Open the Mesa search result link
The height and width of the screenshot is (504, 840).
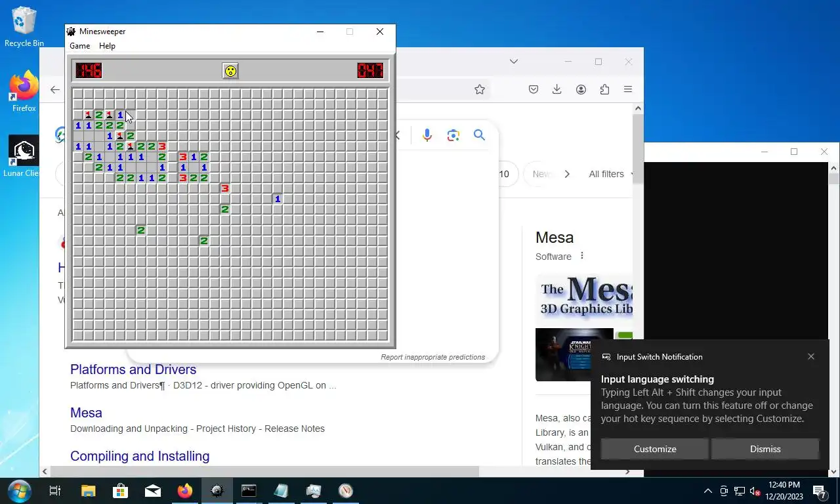pos(86,413)
